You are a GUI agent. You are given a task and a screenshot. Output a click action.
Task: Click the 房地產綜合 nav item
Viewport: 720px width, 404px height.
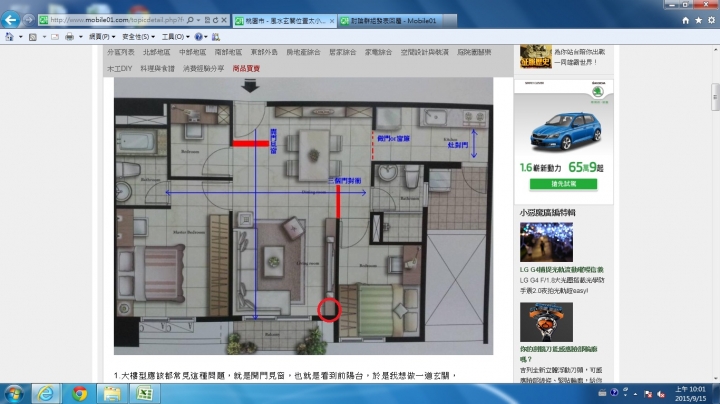pos(303,52)
